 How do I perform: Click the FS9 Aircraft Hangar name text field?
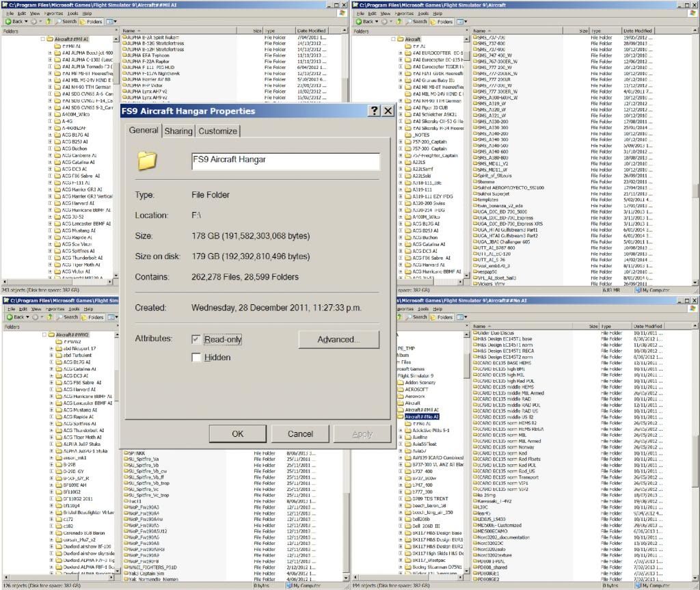[x=285, y=161]
